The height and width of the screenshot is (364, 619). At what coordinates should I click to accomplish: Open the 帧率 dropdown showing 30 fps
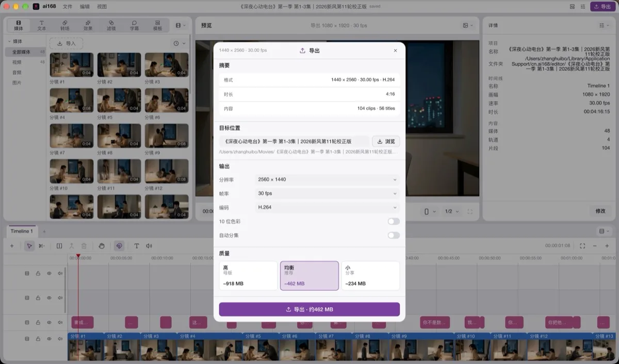pyautogui.click(x=327, y=193)
